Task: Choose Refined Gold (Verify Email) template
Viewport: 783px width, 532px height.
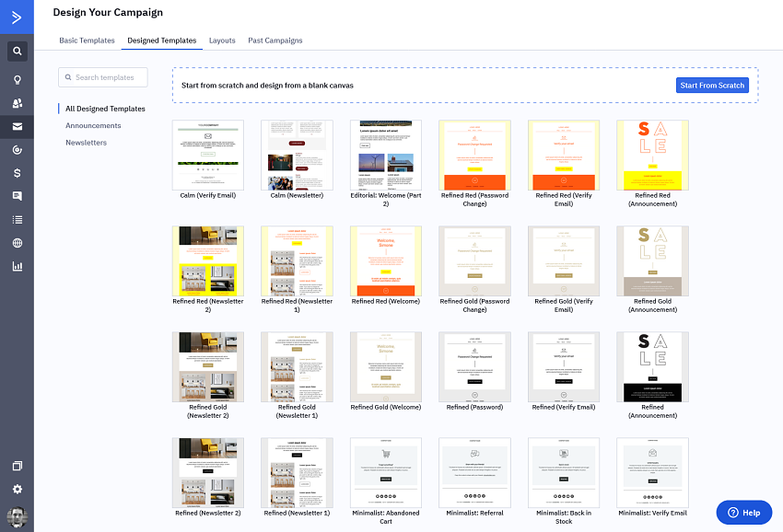Action: click(x=564, y=261)
